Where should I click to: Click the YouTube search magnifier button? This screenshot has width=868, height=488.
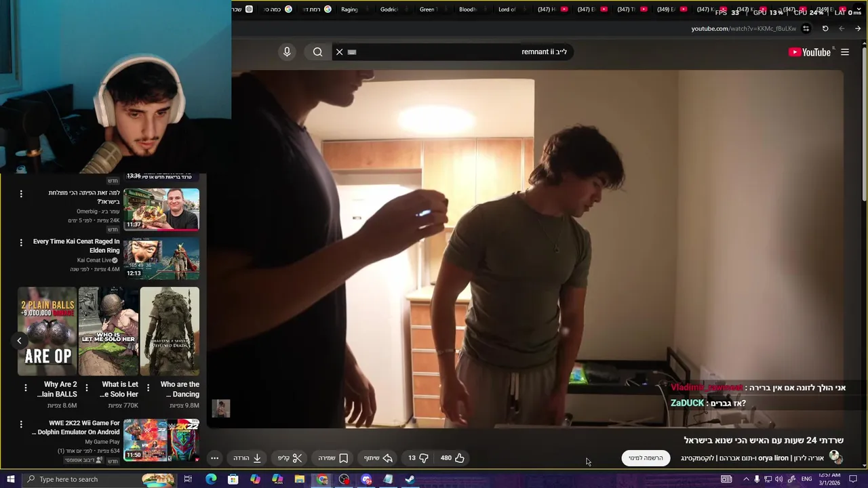pos(317,52)
